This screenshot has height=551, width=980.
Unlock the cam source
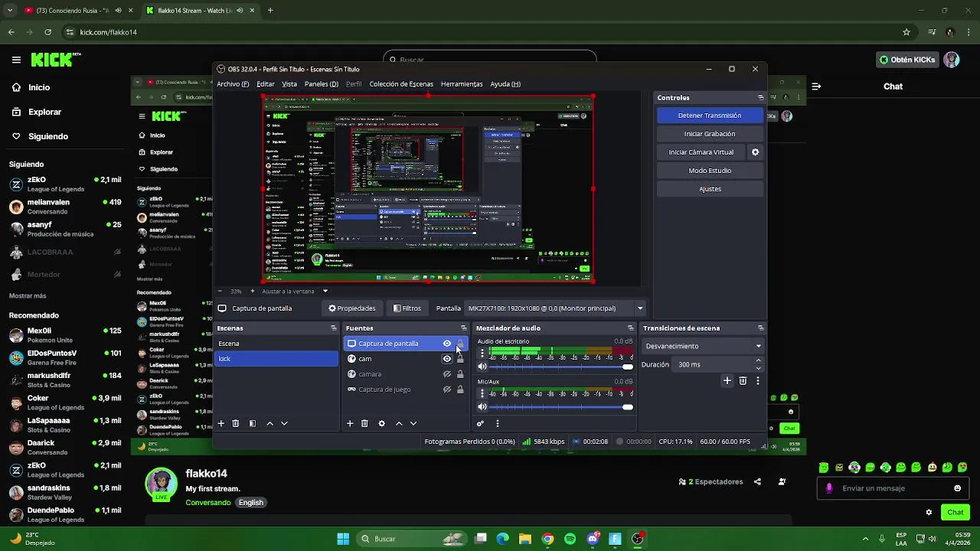point(460,359)
